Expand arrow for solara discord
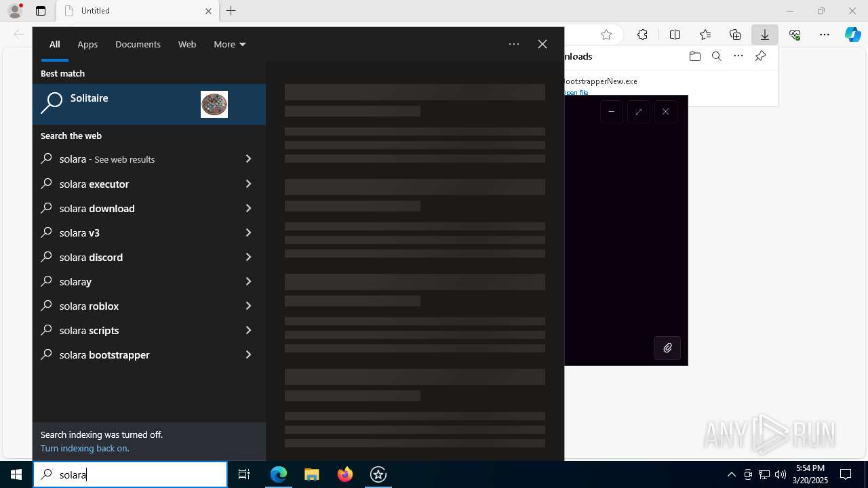This screenshot has width=868, height=488. [248, 257]
